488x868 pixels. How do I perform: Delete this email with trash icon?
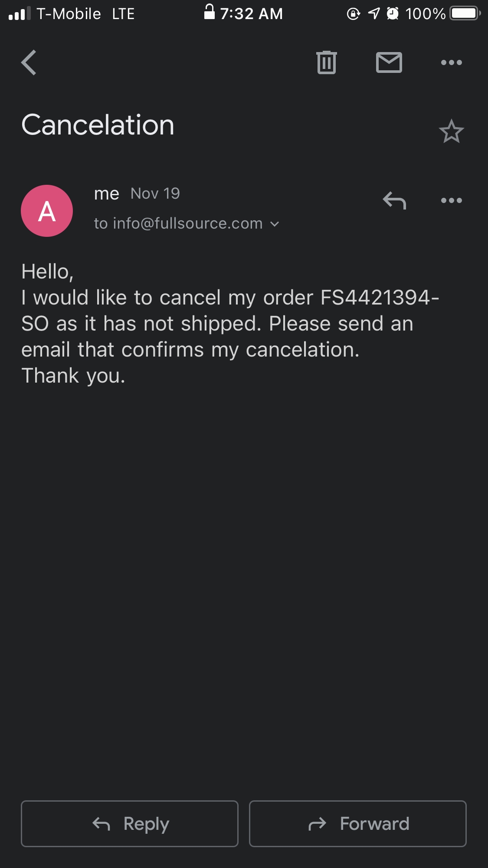pos(326,63)
